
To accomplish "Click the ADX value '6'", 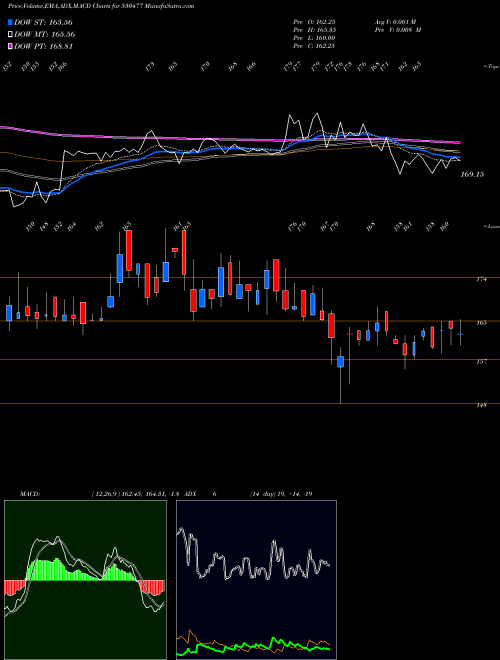I will click(x=214, y=494).
